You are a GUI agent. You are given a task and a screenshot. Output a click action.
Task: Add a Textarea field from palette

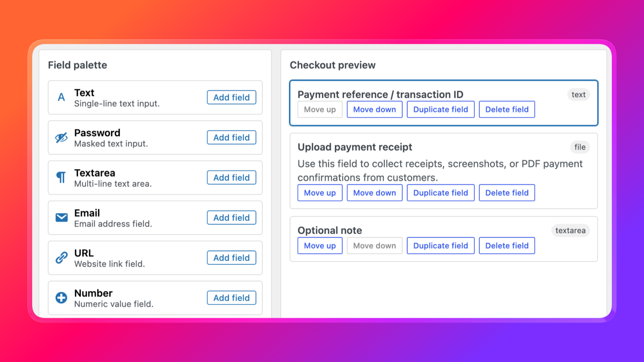click(231, 177)
